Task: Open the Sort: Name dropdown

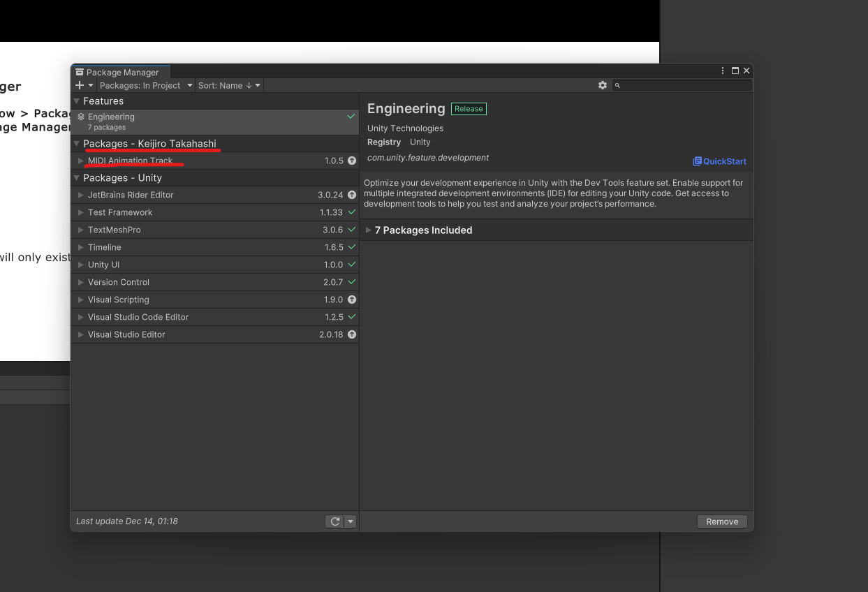Action: pos(229,85)
